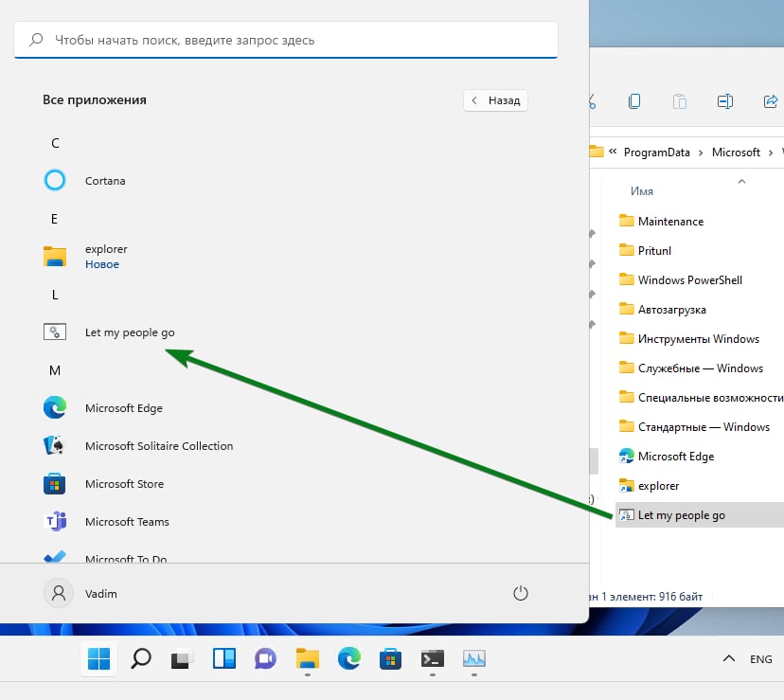
Task: Click the letter E group header
Action: tap(55, 219)
